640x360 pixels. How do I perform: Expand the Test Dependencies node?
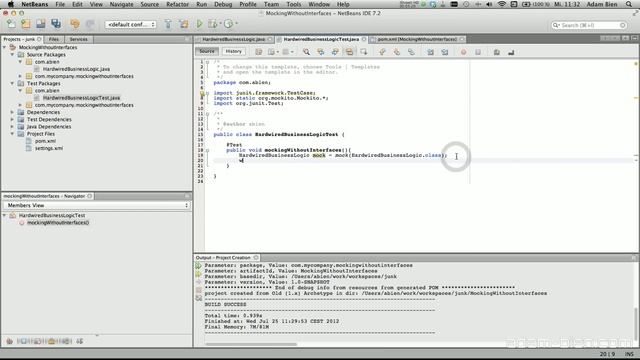coord(12,119)
